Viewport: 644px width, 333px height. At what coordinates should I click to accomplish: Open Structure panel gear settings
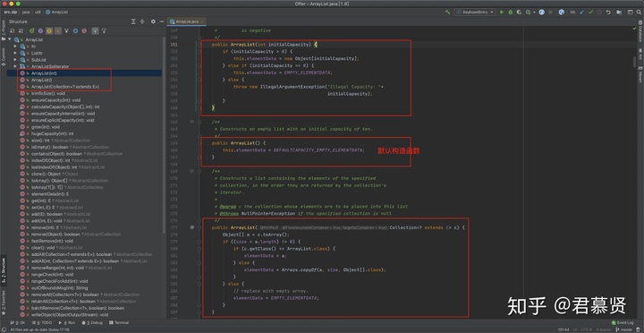[x=153, y=21]
